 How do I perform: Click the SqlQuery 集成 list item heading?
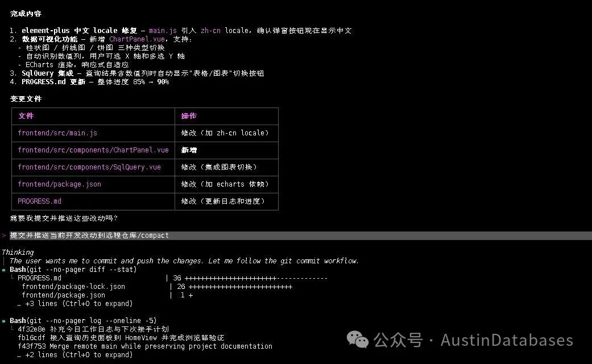pyautogui.click(x=48, y=73)
